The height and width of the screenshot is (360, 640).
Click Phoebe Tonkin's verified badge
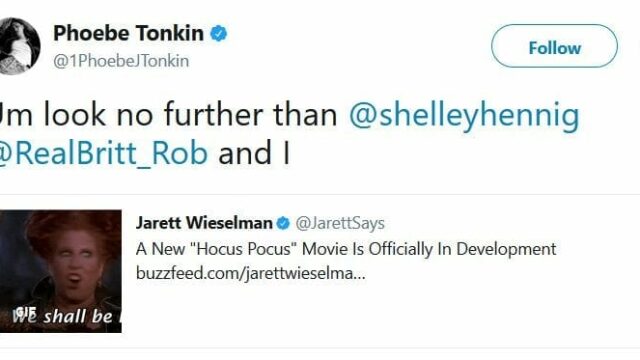219,33
